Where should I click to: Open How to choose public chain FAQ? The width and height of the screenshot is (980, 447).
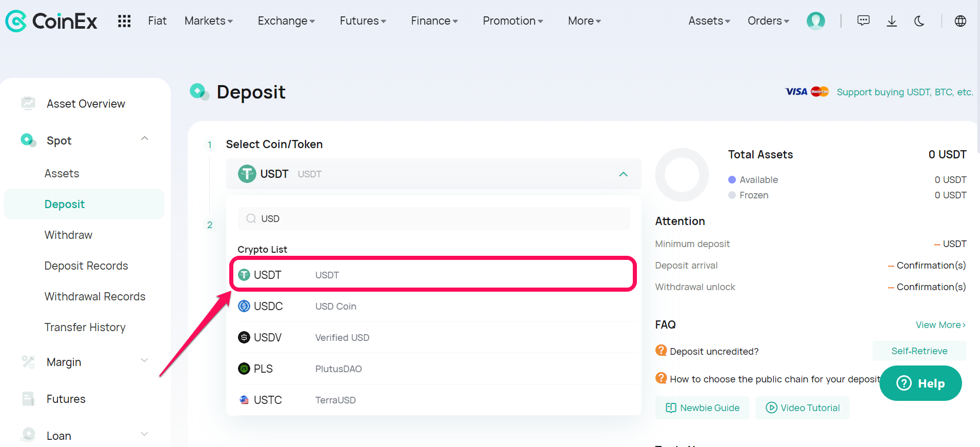[x=774, y=379]
